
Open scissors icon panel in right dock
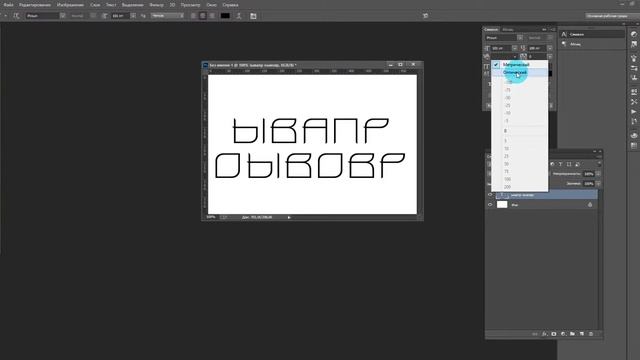point(634,102)
